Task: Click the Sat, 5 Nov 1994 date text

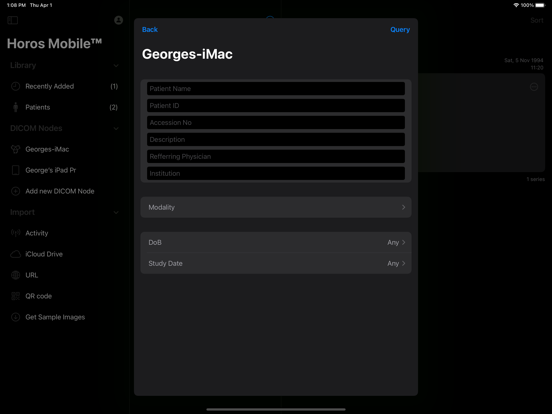Action: 523,61
